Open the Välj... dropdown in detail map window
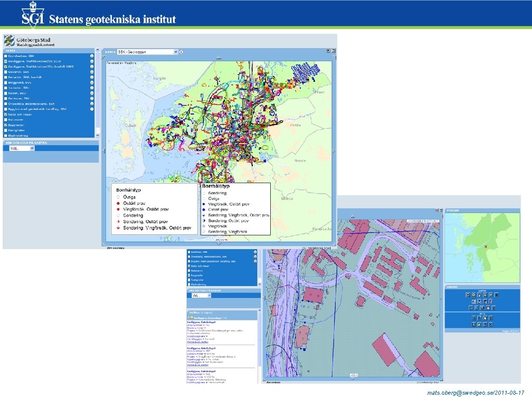The image size is (532, 399). 201,296
